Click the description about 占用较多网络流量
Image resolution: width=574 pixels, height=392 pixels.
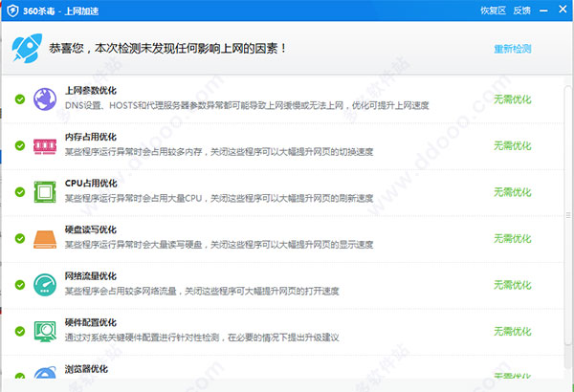click(202, 291)
